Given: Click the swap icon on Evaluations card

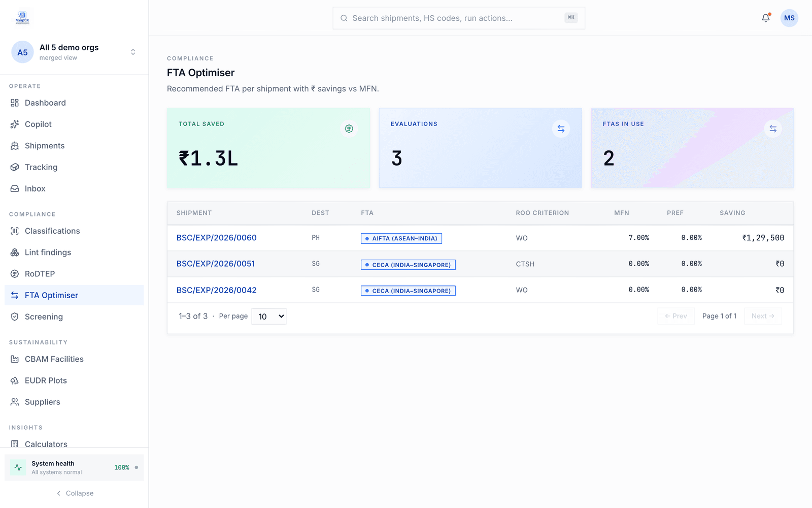Looking at the screenshot, I should pyautogui.click(x=561, y=129).
